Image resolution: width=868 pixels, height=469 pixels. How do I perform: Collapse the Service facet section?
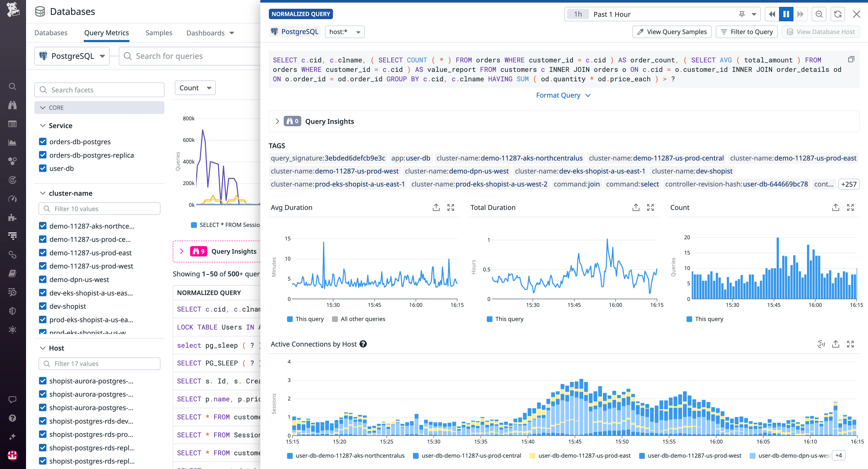coord(42,126)
